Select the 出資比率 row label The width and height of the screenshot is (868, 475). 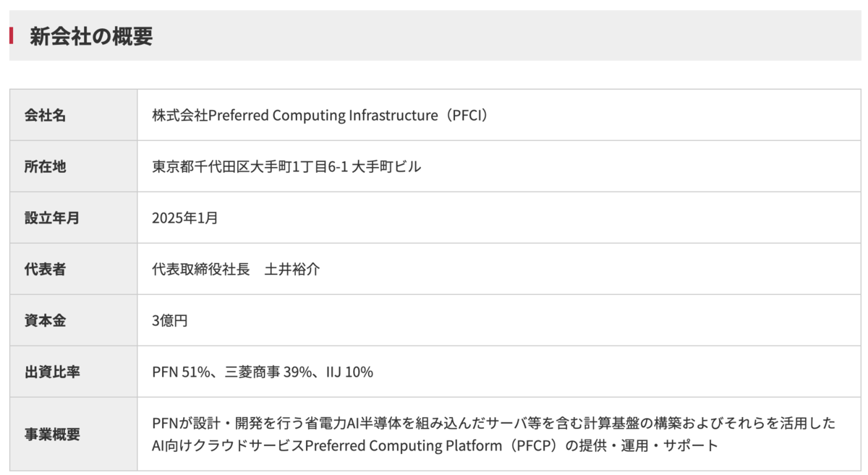52,372
